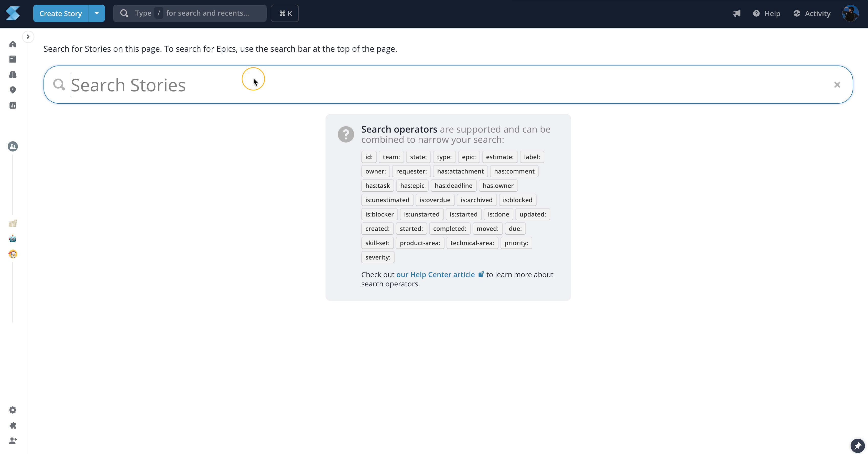Select the has:owner operator
This screenshot has height=454, width=868.
(498, 186)
